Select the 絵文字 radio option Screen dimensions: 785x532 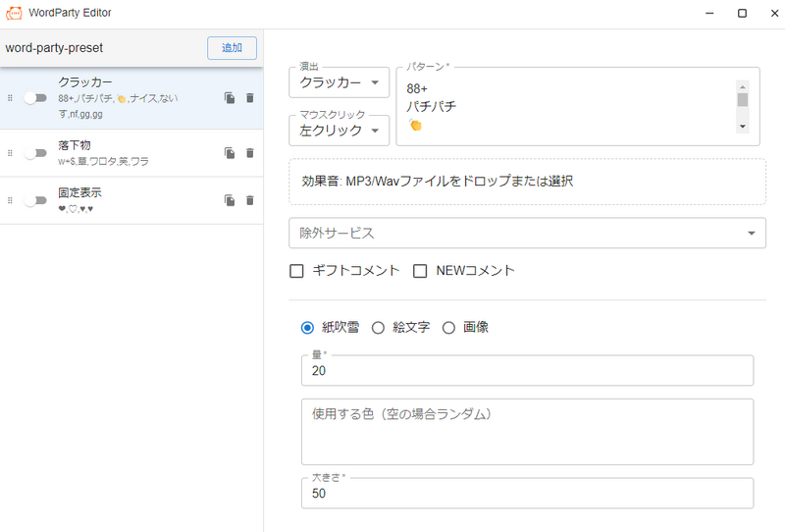pyautogui.click(x=378, y=328)
